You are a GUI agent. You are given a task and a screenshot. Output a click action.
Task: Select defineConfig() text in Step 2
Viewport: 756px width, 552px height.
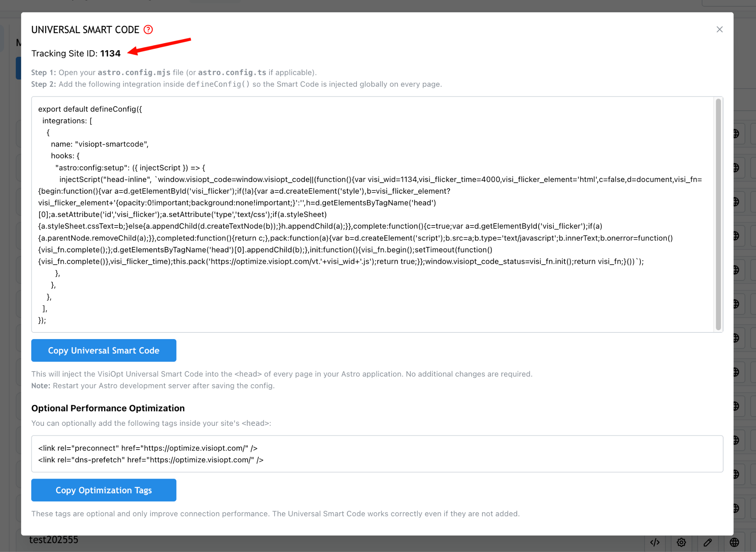tap(218, 84)
